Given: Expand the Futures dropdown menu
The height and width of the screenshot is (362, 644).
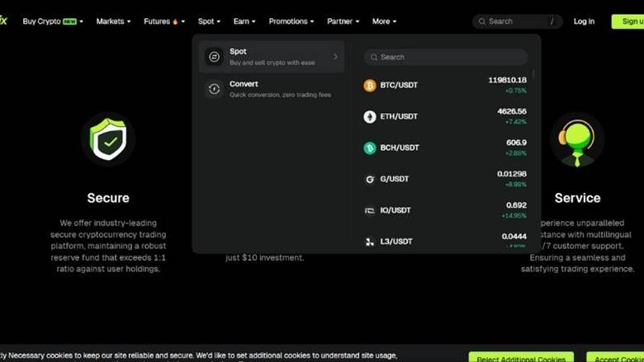Looking at the screenshot, I should pos(164,21).
